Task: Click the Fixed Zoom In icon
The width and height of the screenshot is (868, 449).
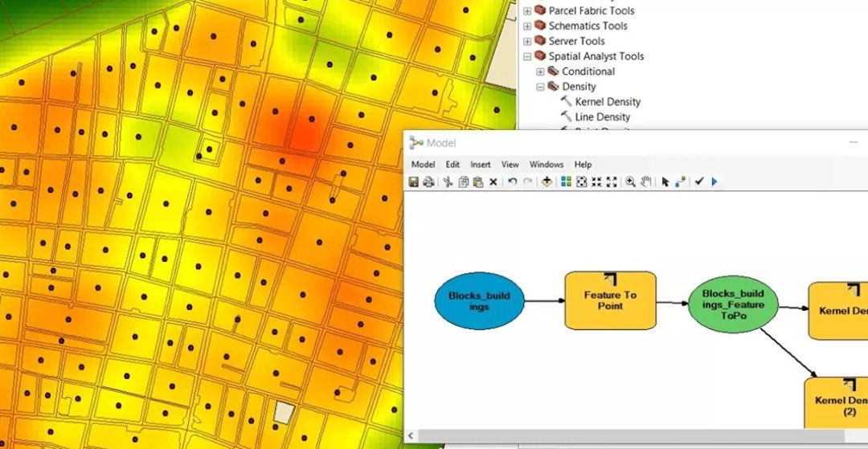Action: [x=596, y=182]
